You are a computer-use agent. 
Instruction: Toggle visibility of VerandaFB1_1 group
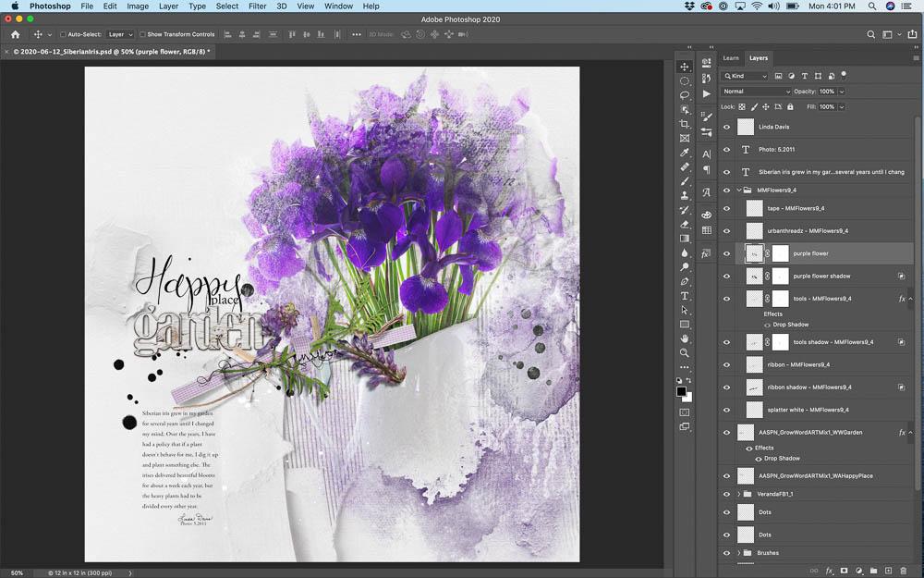click(x=726, y=494)
